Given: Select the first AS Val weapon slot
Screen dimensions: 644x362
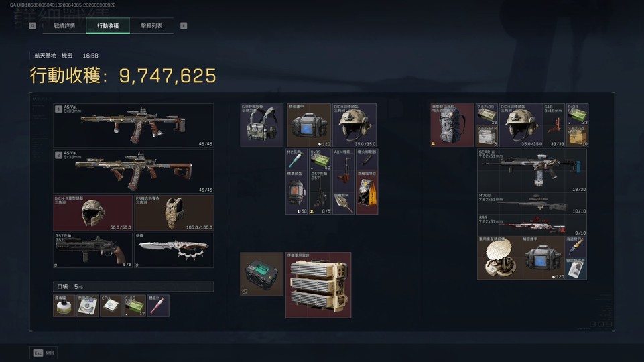Looking at the screenshot, I should tap(133, 125).
